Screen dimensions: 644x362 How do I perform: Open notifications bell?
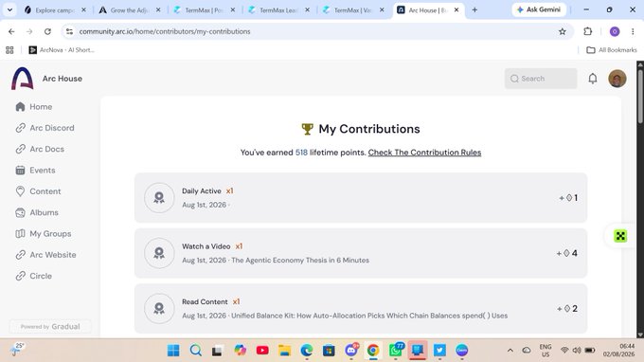click(592, 79)
